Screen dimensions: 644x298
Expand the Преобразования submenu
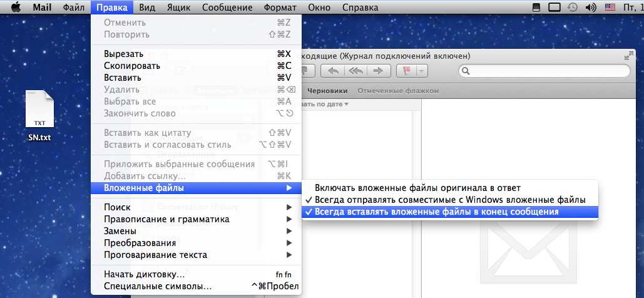pos(197,243)
